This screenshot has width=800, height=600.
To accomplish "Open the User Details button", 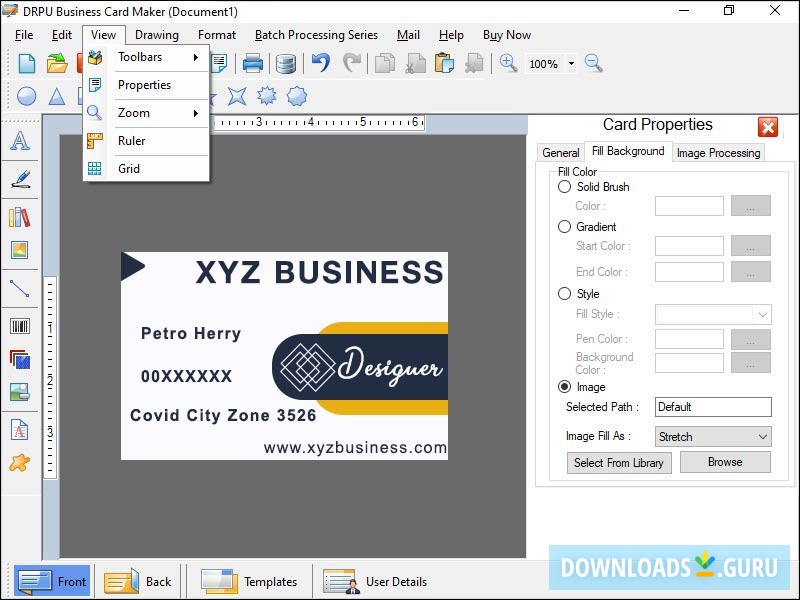I will click(x=375, y=581).
